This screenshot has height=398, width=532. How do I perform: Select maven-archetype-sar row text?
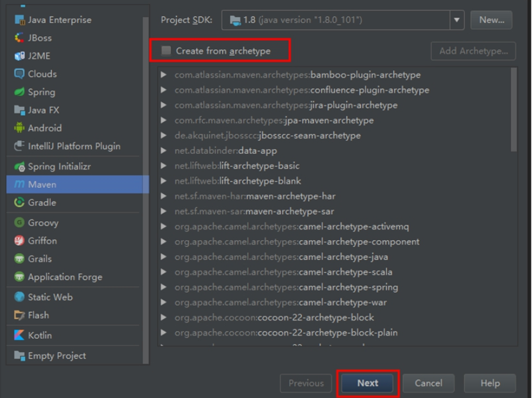[x=254, y=211]
